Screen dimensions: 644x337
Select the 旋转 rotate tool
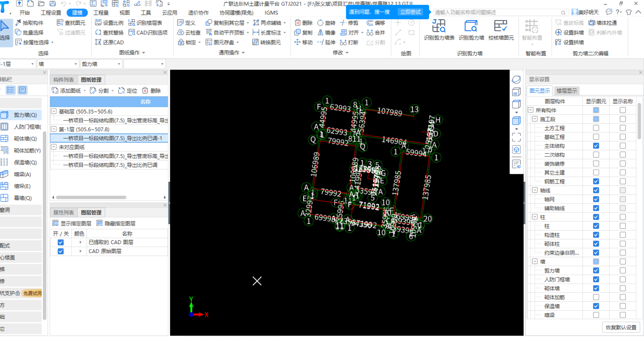[x=326, y=23]
